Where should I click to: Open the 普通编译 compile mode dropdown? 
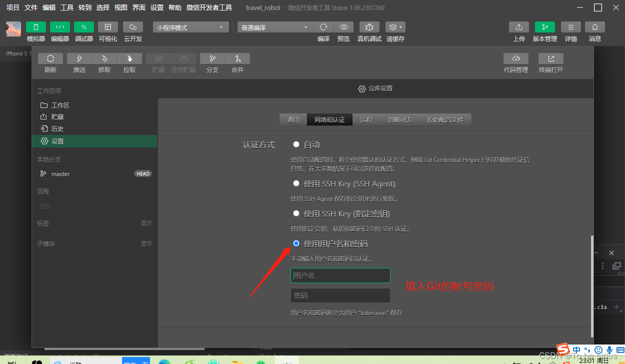[x=275, y=27]
